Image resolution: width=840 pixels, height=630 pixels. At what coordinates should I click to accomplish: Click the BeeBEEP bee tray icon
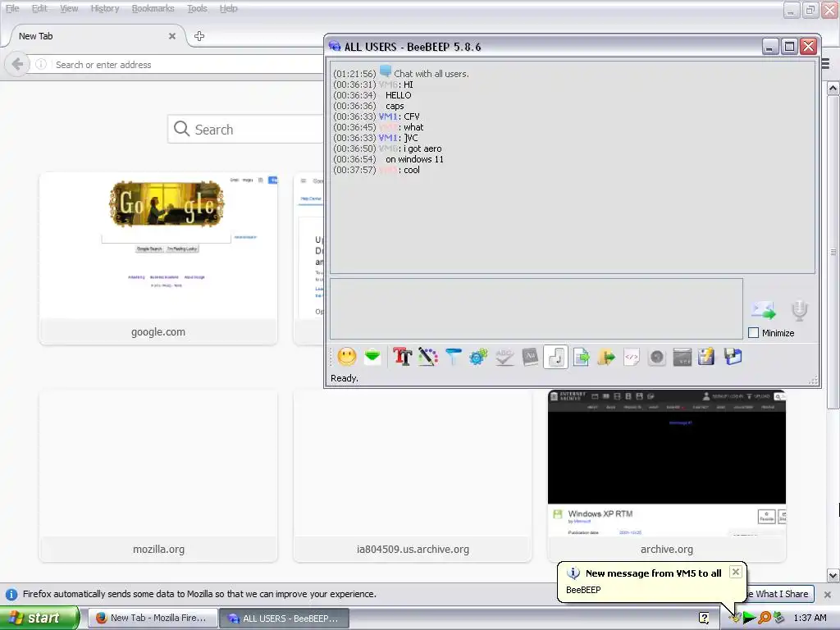coord(734,618)
